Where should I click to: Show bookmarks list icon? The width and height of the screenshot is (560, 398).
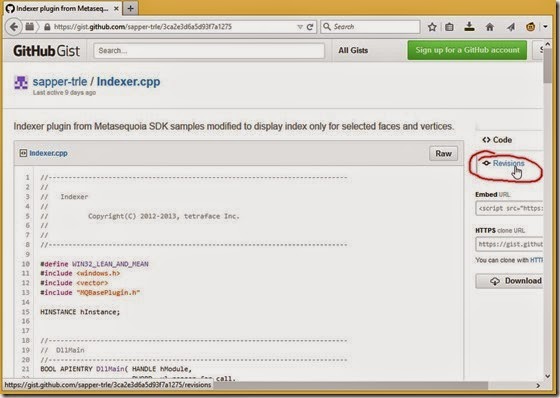[x=449, y=27]
